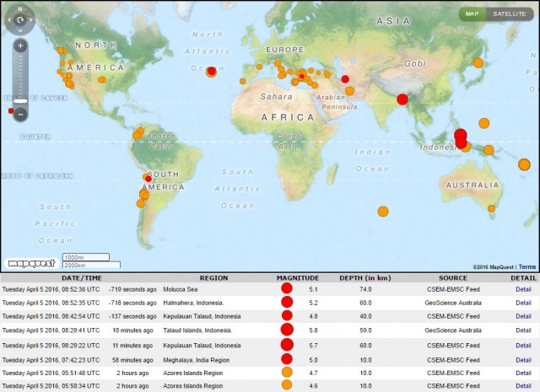View Detail for Halmahera, Indonesia quake
540x392 pixels.
click(x=523, y=302)
